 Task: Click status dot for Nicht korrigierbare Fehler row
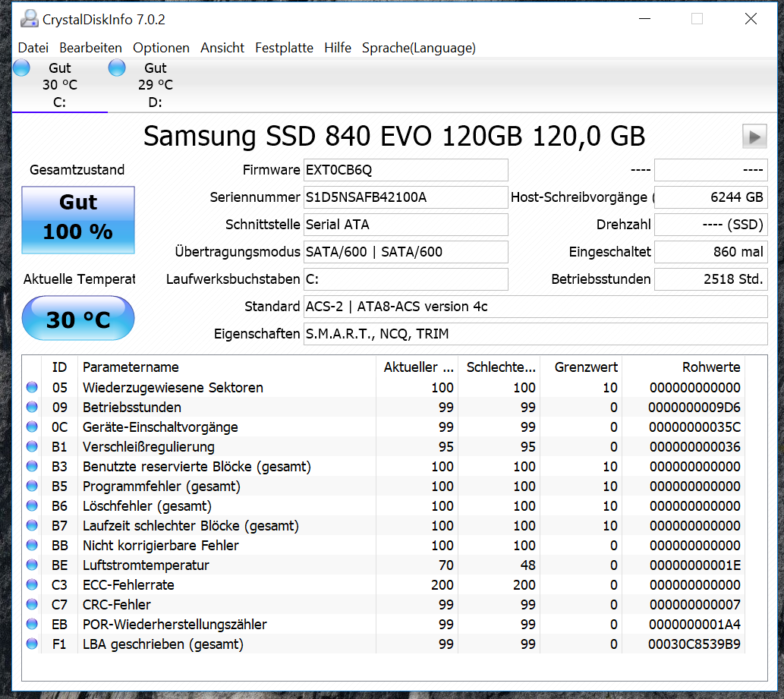click(32, 545)
